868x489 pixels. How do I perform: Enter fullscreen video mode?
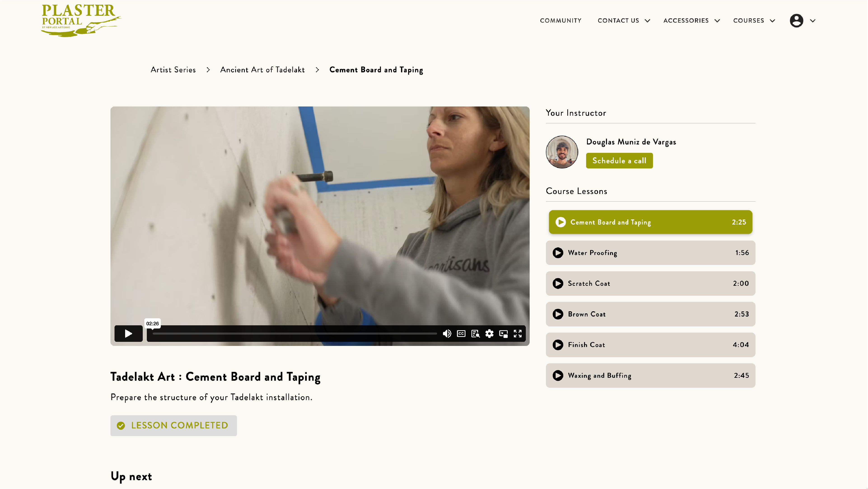click(x=517, y=333)
